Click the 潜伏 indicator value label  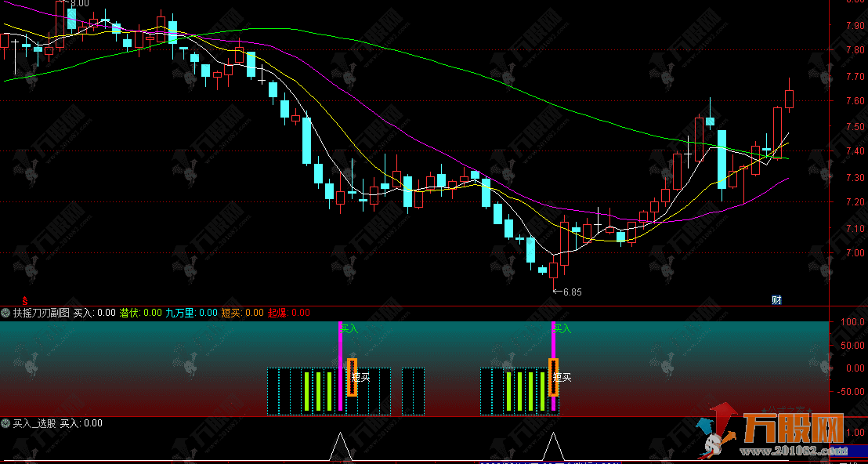[129, 314]
